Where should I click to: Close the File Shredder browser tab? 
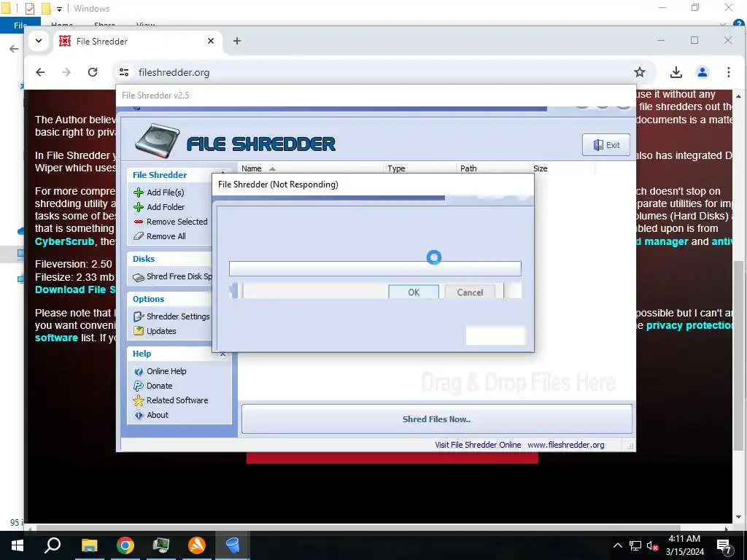pos(211,41)
